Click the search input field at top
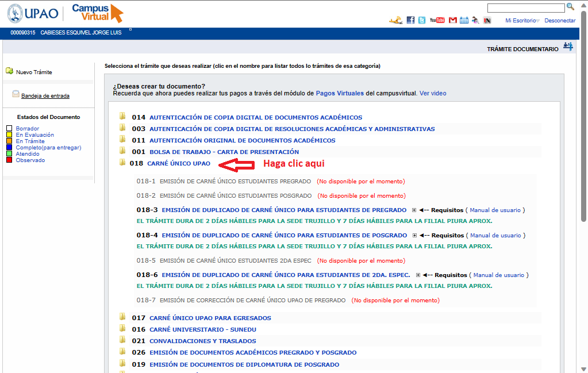 (x=526, y=8)
